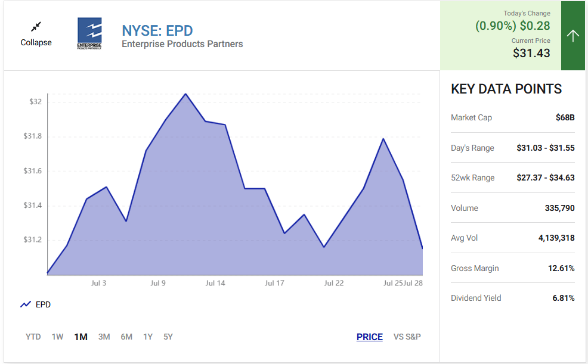Click the Jul 14 axis label
The image size is (588, 364).
(x=215, y=283)
